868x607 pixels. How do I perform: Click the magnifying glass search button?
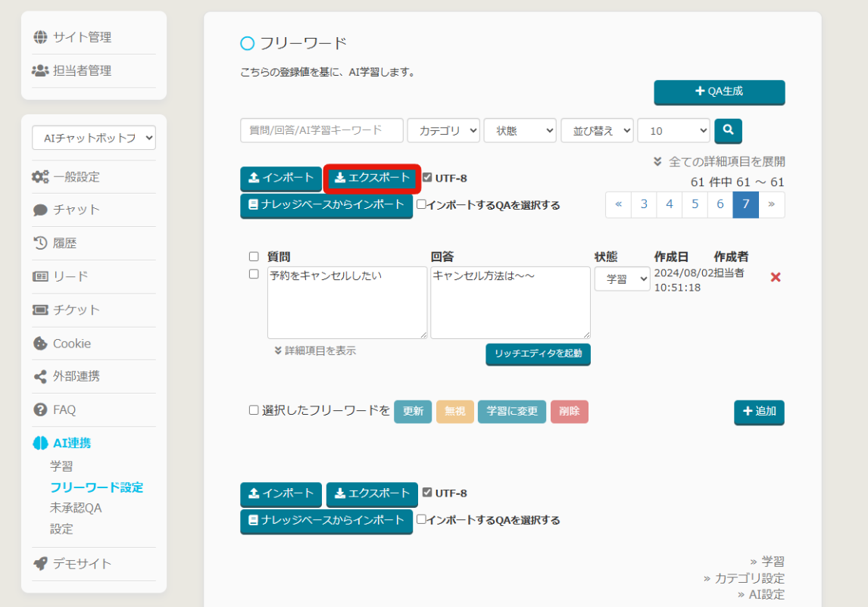click(728, 130)
